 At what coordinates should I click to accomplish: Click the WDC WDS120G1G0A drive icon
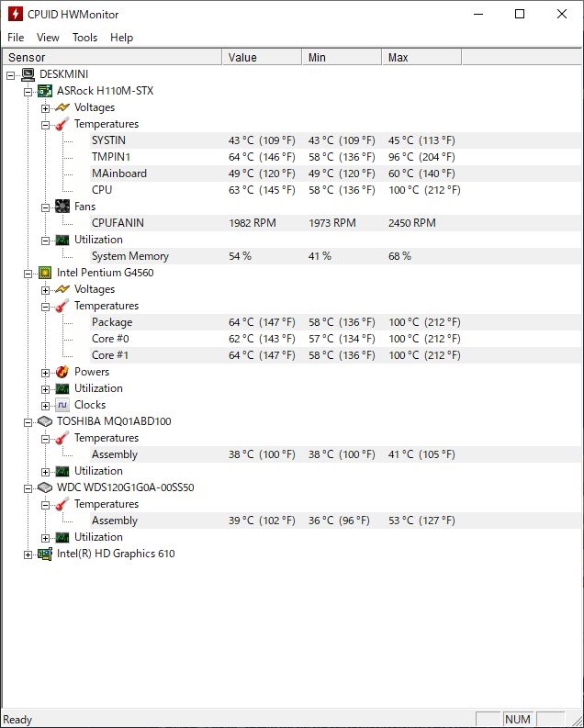[45, 487]
